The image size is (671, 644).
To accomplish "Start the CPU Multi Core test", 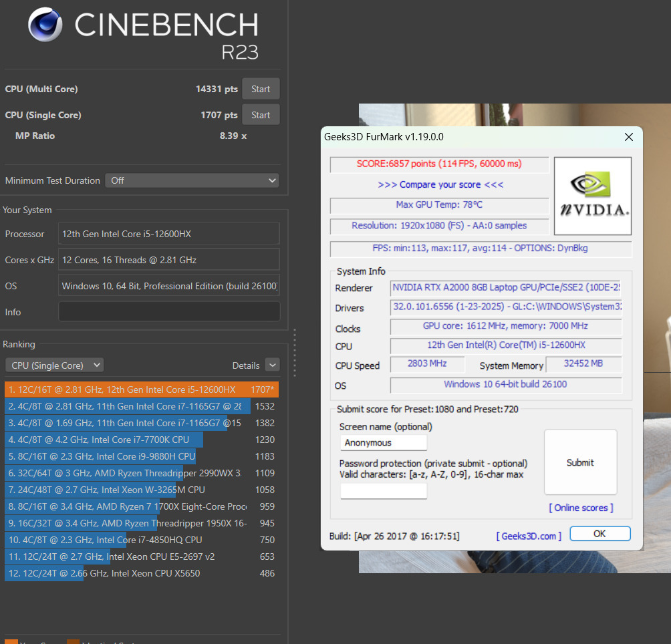I will [x=261, y=89].
